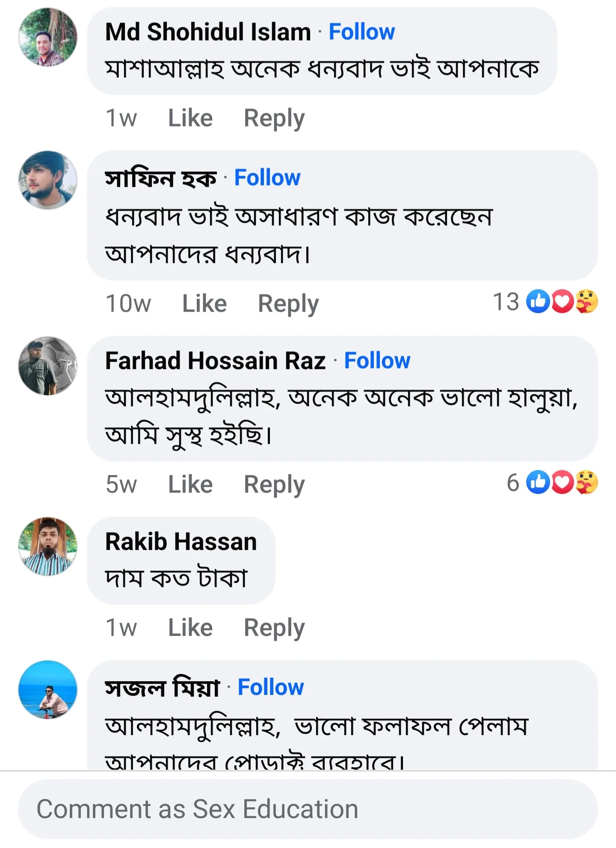Click the Comment as Sex Education input field

(x=308, y=808)
